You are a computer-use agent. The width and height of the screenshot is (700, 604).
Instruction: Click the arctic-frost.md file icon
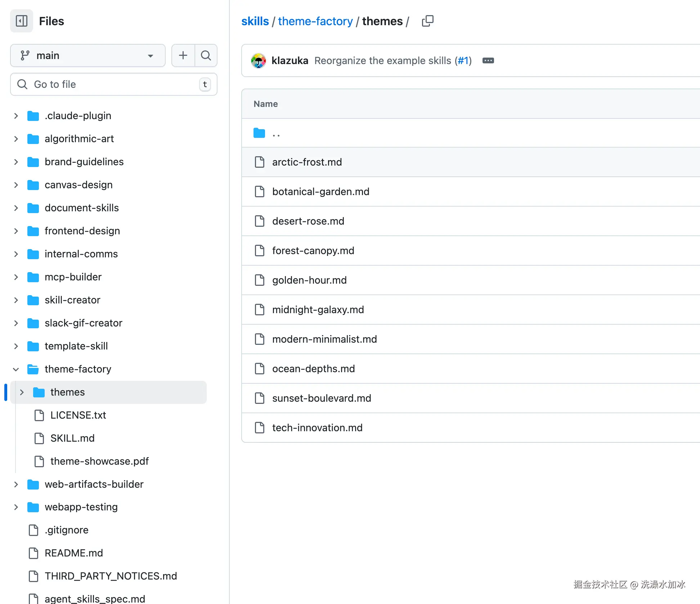tap(259, 162)
